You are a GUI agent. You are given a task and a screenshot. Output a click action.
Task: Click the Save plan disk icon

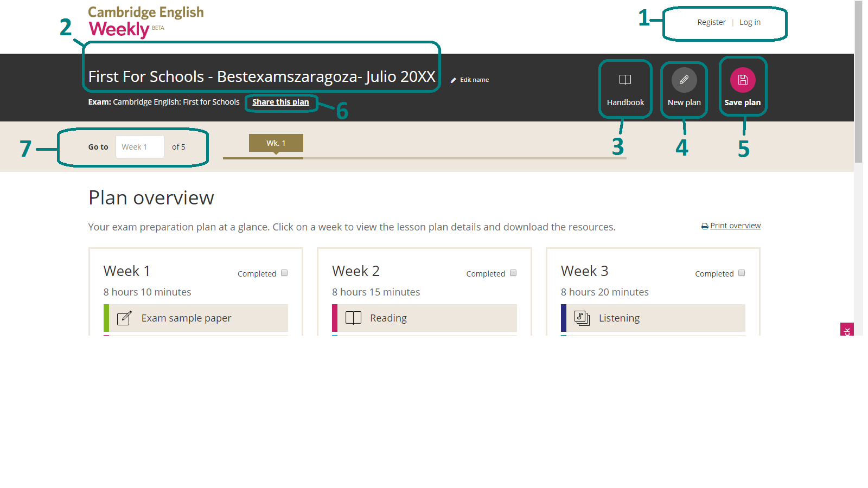pyautogui.click(x=743, y=80)
